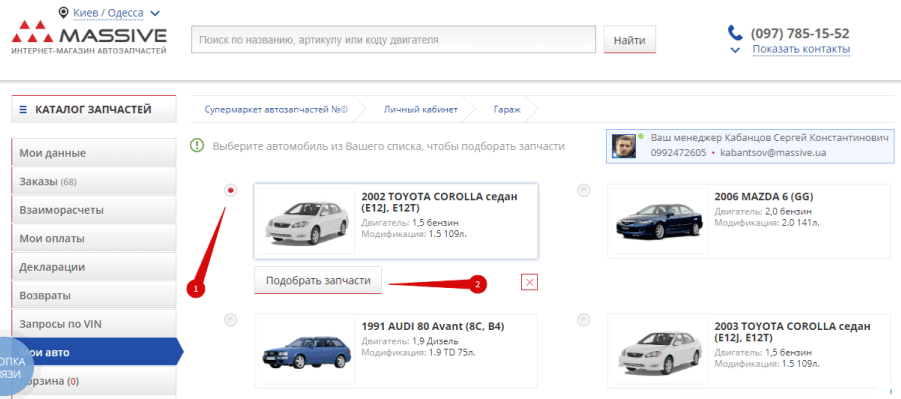Image resolution: width=901 pixels, height=399 pixels.
Task: Click phone number (097) 785-15-52
Action: (x=800, y=33)
